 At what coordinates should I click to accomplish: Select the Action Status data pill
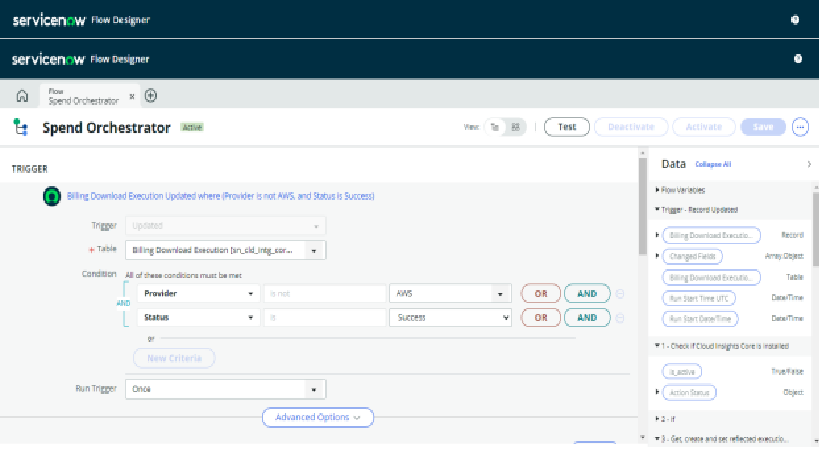(x=689, y=393)
